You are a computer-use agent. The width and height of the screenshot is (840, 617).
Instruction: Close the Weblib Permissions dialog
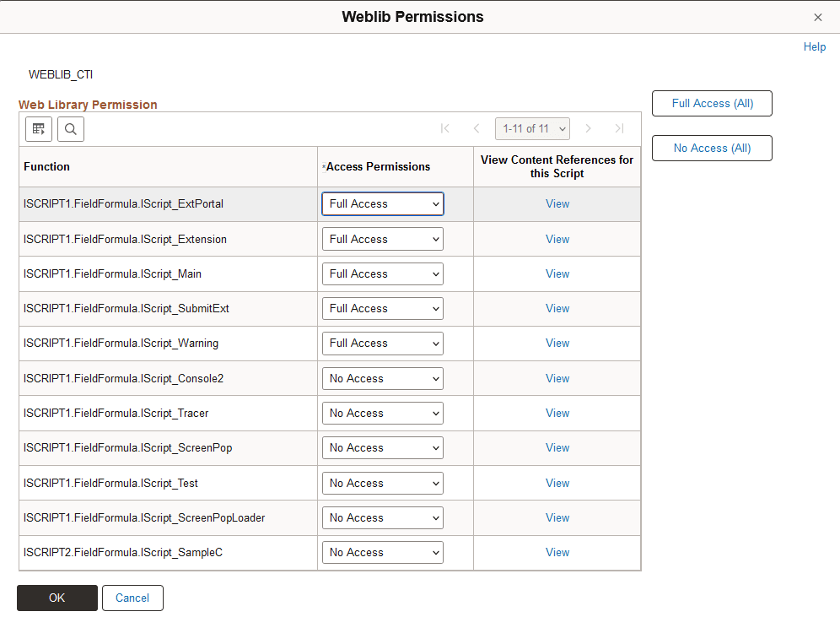click(x=817, y=17)
